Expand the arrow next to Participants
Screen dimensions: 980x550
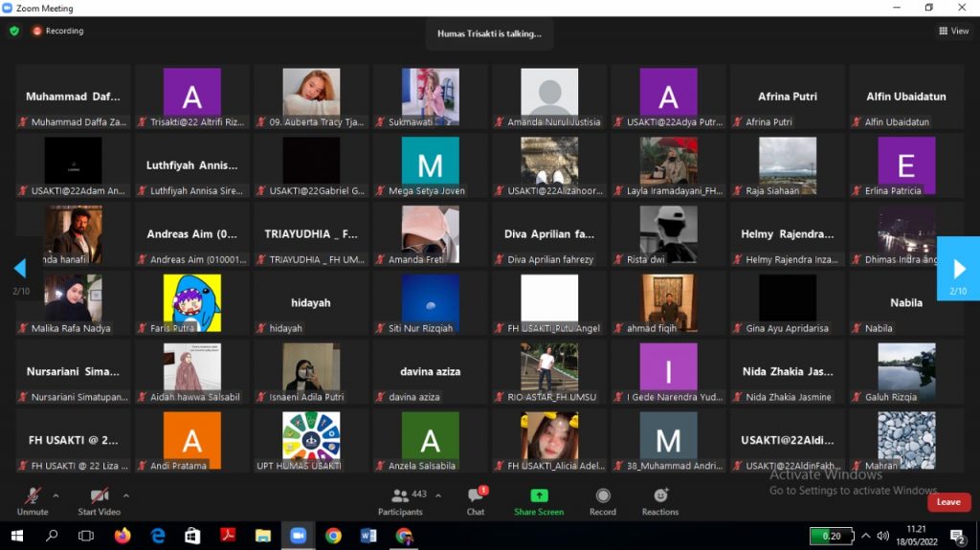coord(438,495)
